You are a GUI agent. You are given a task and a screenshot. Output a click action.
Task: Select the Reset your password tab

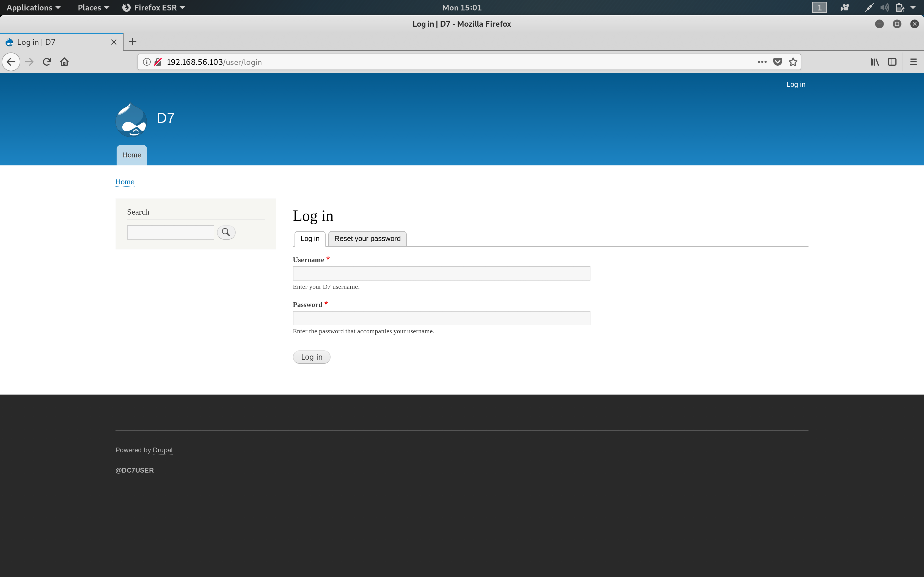pos(367,238)
